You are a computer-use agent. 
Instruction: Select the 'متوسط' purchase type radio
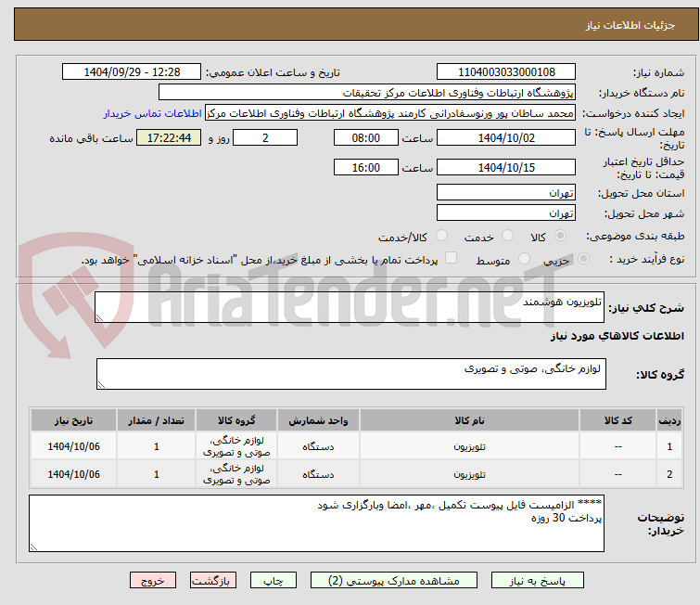(524, 259)
